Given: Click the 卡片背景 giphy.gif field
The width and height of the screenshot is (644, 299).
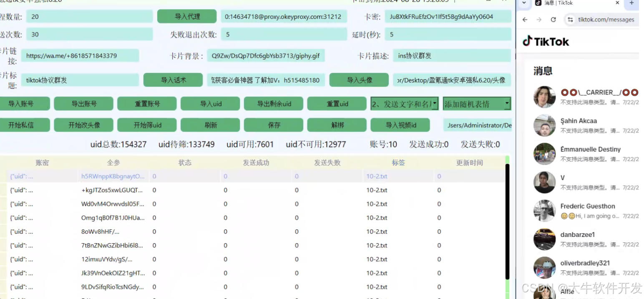Looking at the screenshot, I should click(x=266, y=55).
